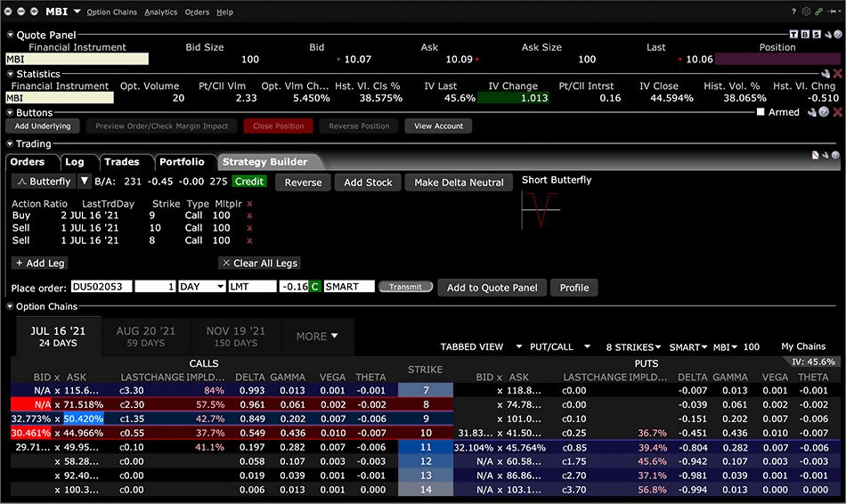The width and height of the screenshot is (846, 504).
Task: Open Quote Panel wrench configure icon
Action: [827, 35]
